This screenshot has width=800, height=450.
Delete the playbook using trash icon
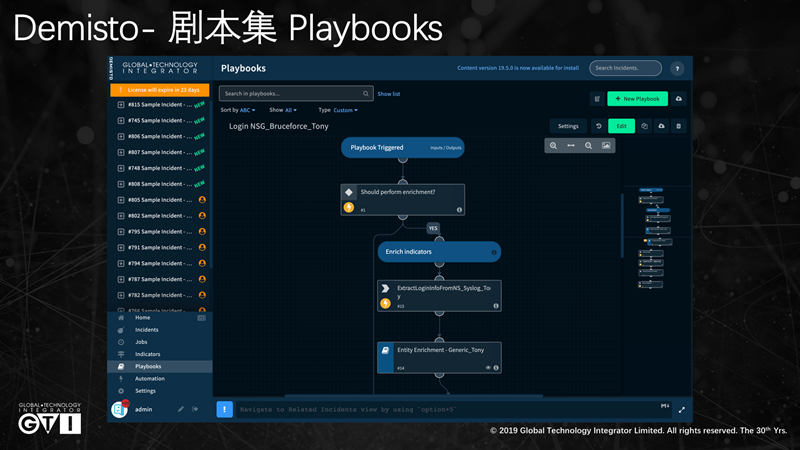[x=678, y=126]
